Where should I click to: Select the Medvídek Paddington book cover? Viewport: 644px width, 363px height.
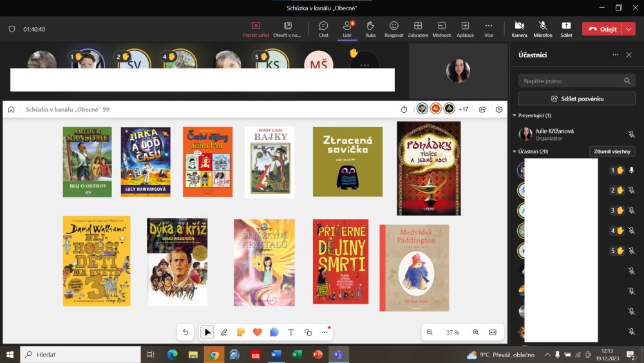tap(414, 268)
